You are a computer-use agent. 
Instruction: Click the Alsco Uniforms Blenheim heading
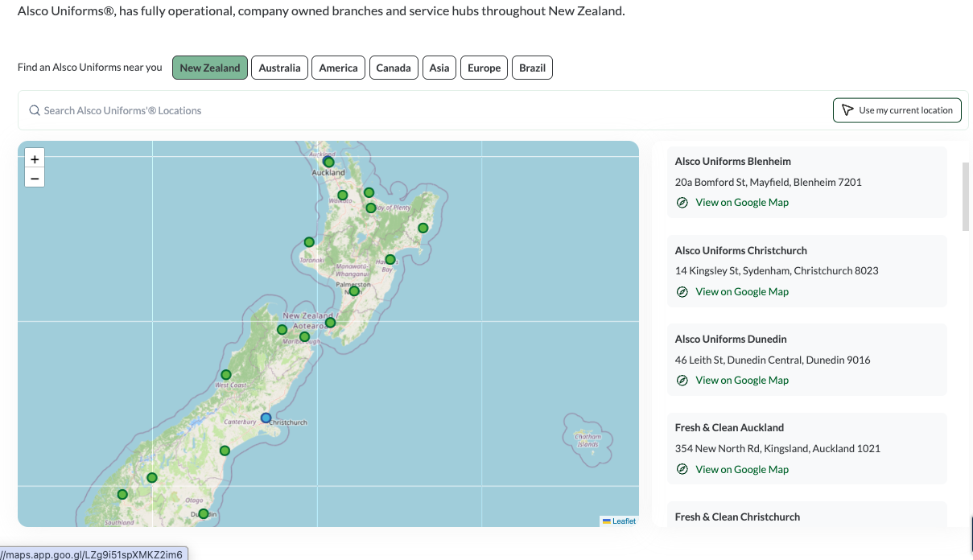[733, 161]
